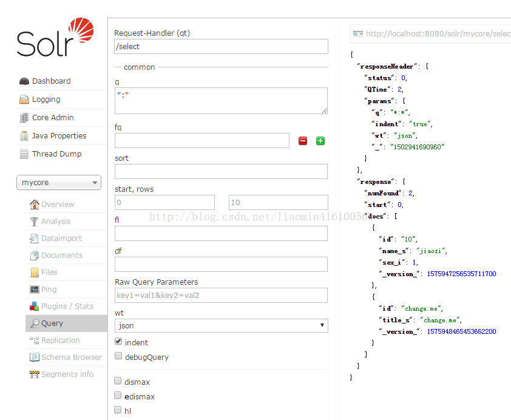This screenshot has height=420, width=511.
Task: Click the Files folder icon
Action: pos(35,273)
